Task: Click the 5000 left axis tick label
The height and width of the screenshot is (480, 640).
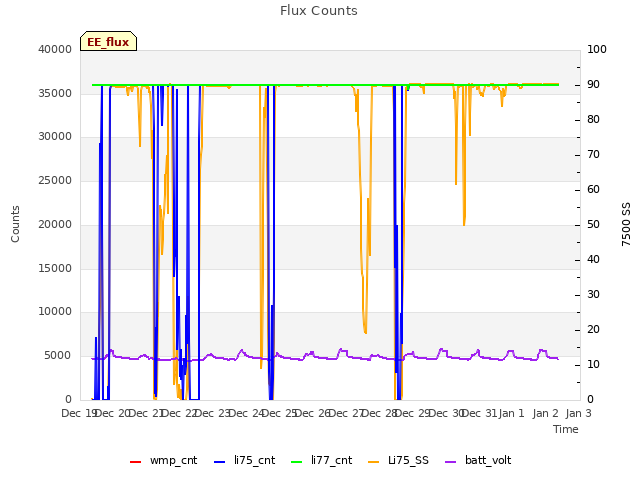Action: [x=58, y=356]
